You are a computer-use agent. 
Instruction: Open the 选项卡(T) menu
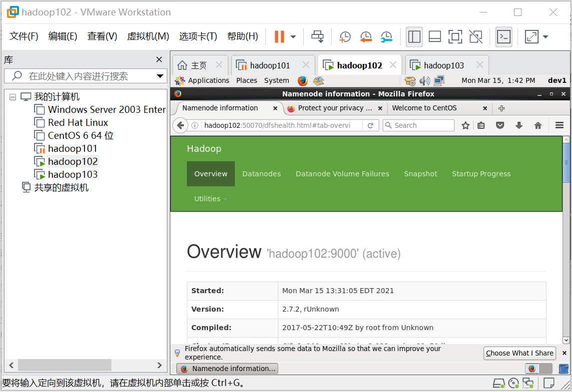click(198, 36)
